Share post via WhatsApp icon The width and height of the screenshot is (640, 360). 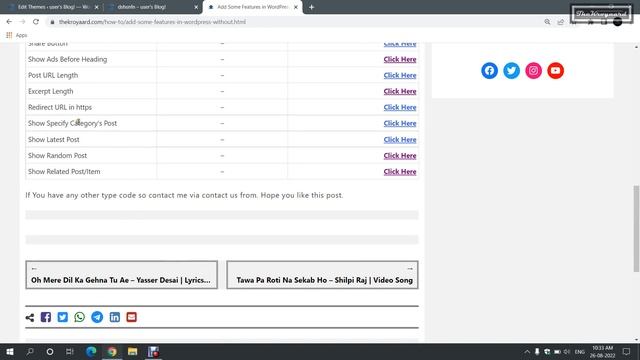tap(80, 317)
